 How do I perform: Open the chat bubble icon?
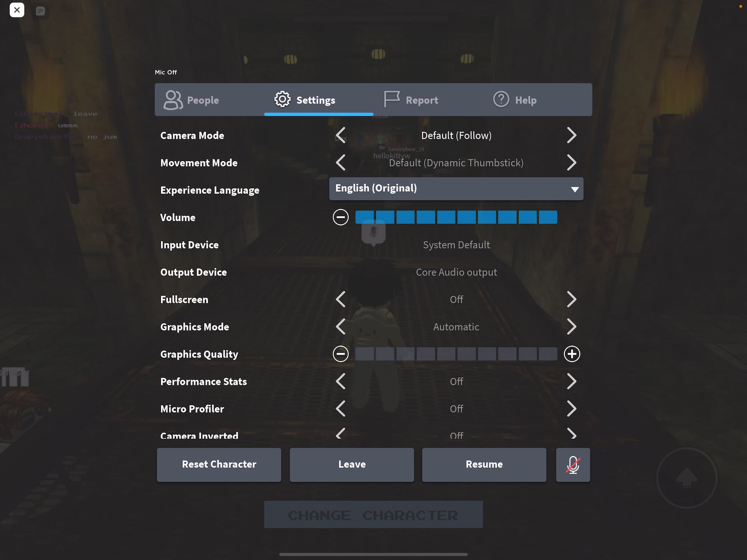click(40, 11)
